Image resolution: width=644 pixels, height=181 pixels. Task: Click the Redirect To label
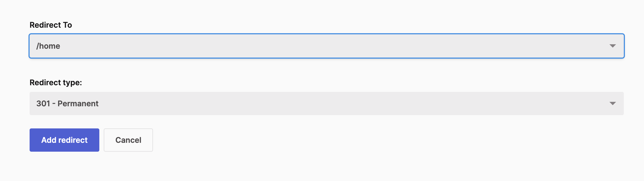(x=51, y=25)
